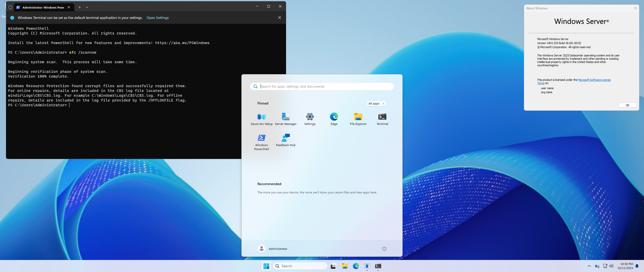Image resolution: width=644 pixels, height=272 pixels.
Task: Open the Microsoft Software License Terms link
Action: (x=594, y=80)
